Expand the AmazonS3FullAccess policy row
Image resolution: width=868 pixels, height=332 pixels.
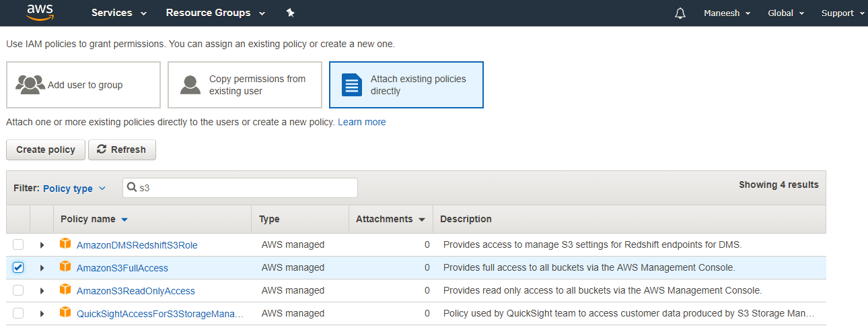(42, 268)
